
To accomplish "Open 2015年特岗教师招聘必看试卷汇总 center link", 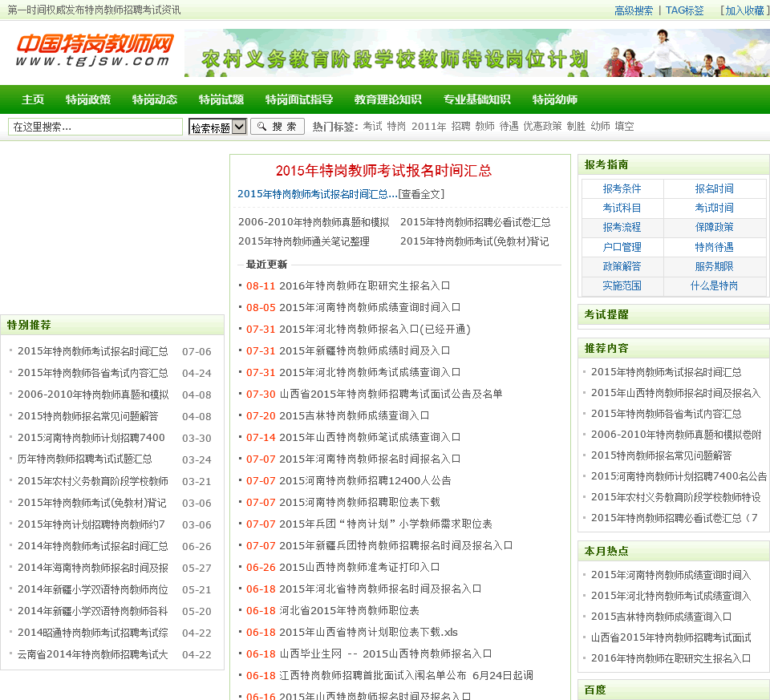I will (476, 222).
